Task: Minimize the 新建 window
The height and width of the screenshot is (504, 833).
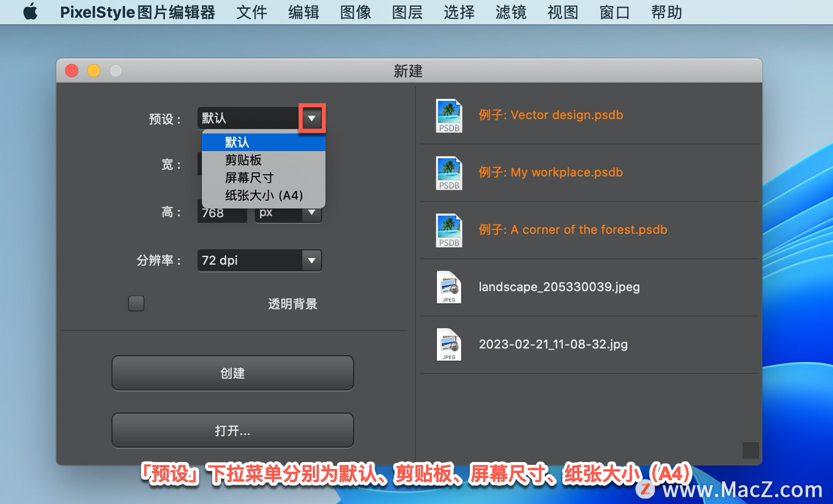Action: 94,71
